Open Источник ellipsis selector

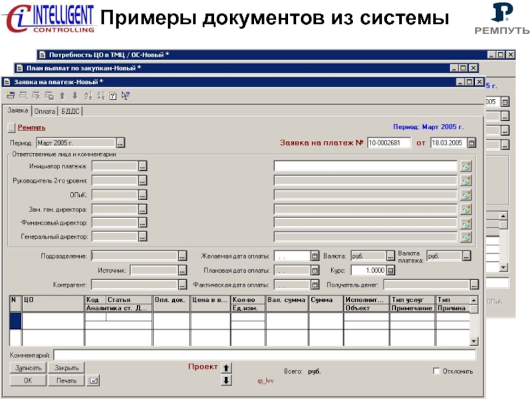182,271
